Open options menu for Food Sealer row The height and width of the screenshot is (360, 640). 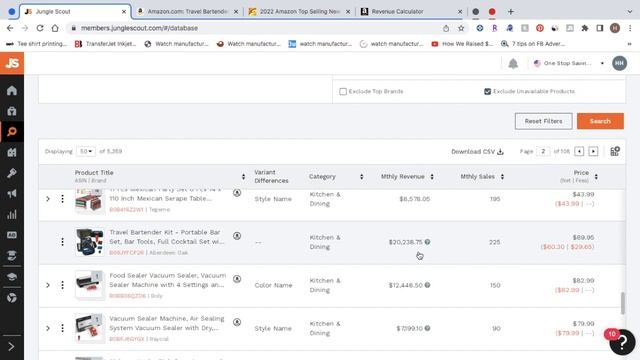pos(62,285)
